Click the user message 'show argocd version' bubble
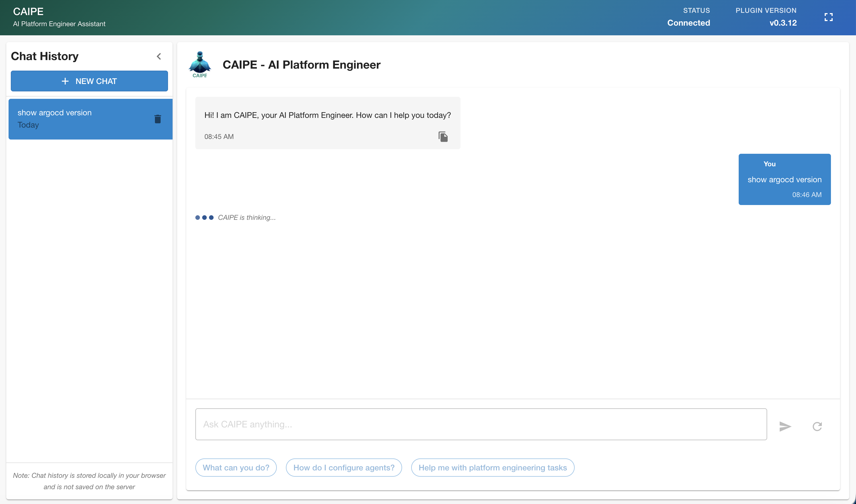 point(784,179)
